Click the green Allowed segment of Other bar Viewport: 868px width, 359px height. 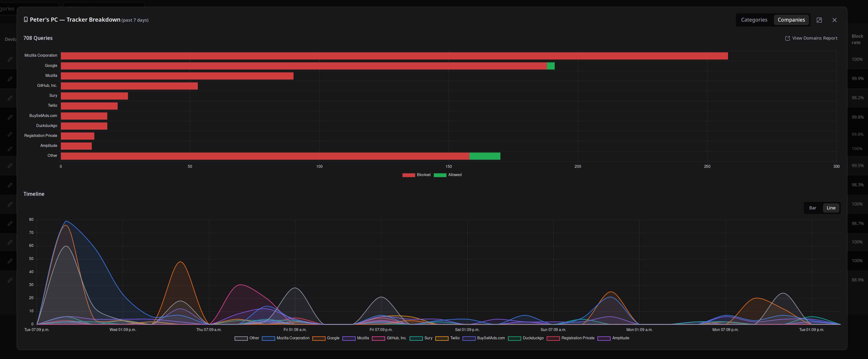[x=485, y=156]
